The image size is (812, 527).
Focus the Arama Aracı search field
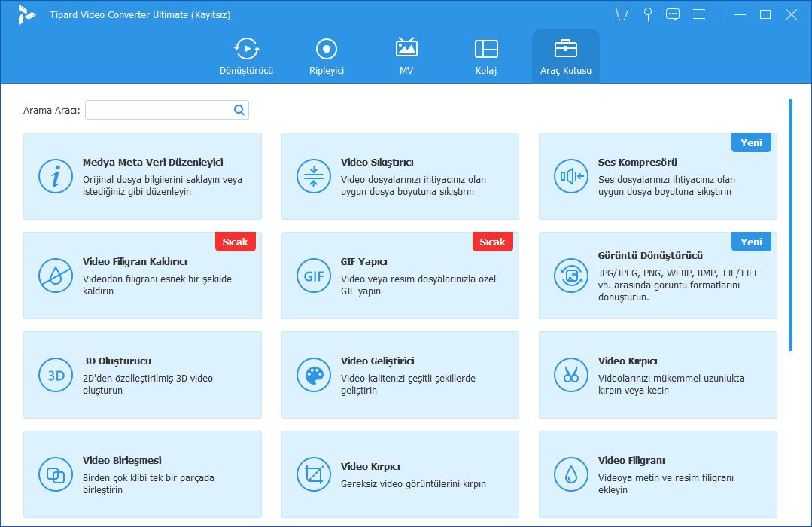pos(167,110)
